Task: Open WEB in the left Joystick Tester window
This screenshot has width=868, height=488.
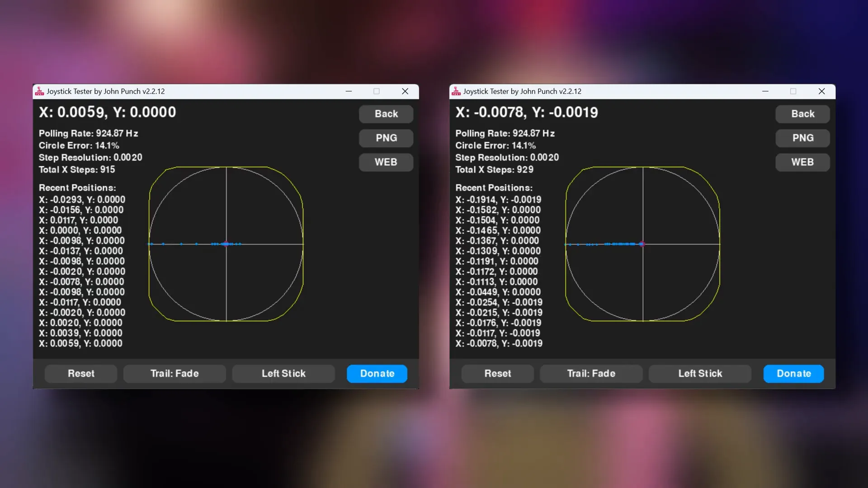Action: (386, 162)
